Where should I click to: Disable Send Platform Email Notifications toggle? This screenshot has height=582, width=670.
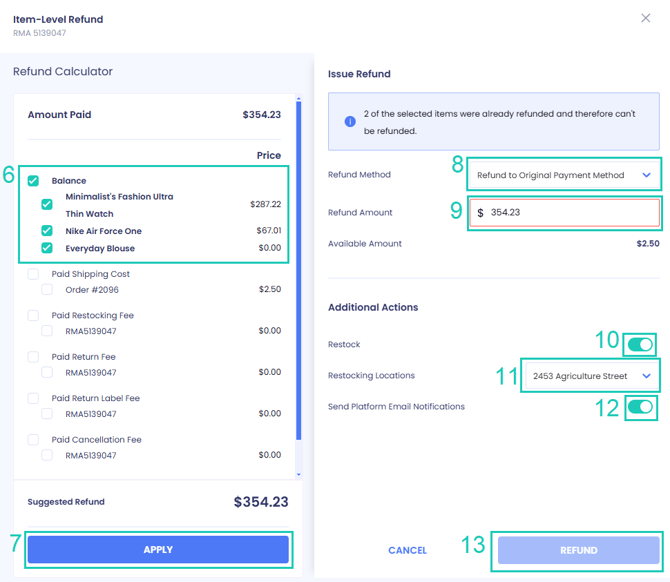pos(640,407)
